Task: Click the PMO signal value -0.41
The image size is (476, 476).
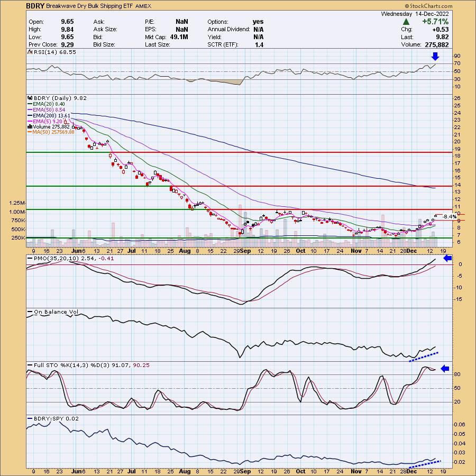Action: pyautogui.click(x=106, y=258)
